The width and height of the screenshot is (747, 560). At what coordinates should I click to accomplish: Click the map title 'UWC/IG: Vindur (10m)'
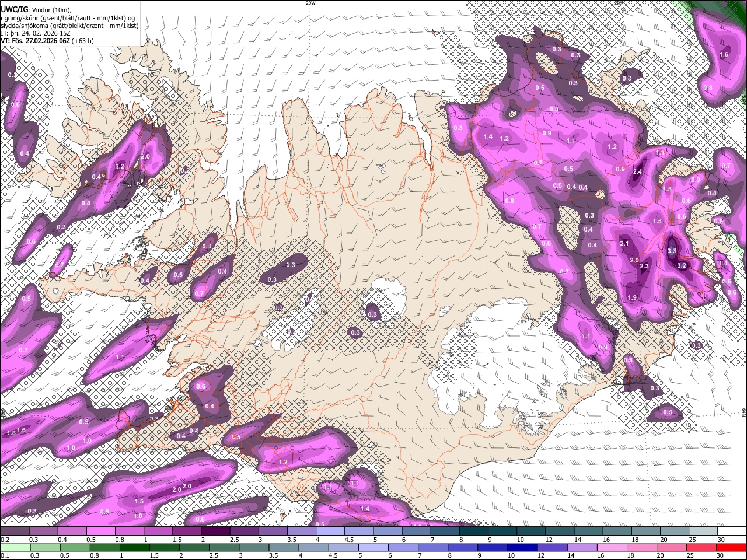click(x=37, y=9)
